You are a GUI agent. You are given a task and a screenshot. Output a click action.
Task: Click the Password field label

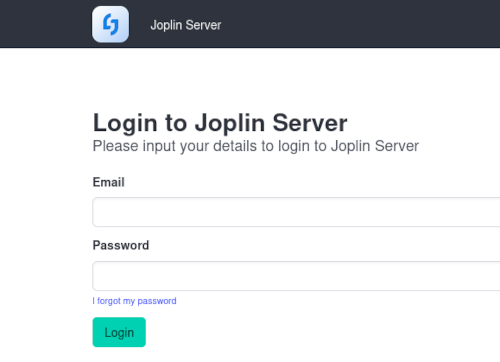pyautogui.click(x=121, y=245)
